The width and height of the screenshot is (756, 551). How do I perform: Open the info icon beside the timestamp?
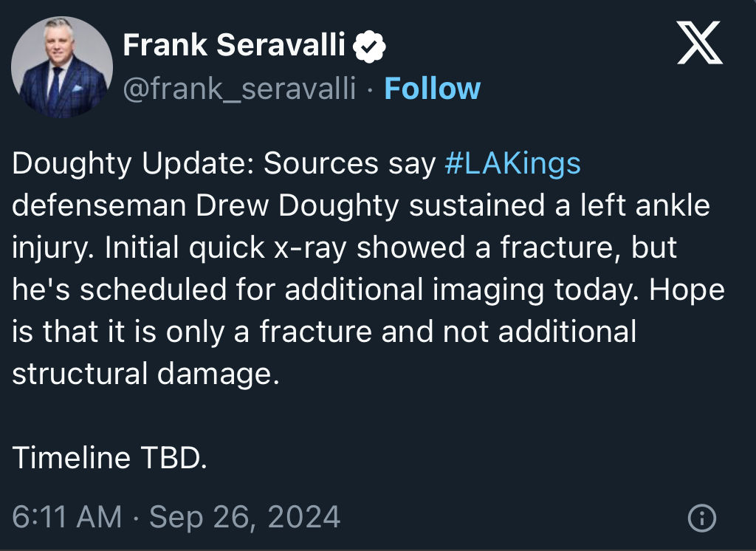[701, 519]
